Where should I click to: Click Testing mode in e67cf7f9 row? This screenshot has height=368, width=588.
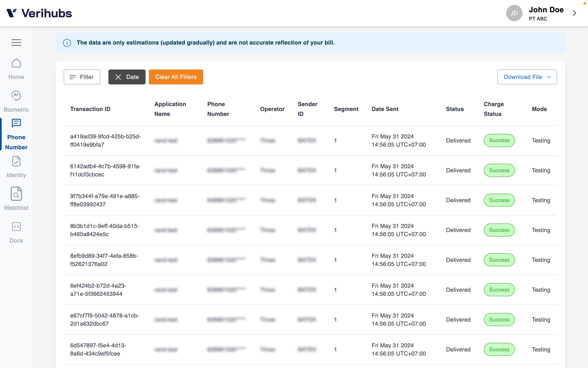541,320
